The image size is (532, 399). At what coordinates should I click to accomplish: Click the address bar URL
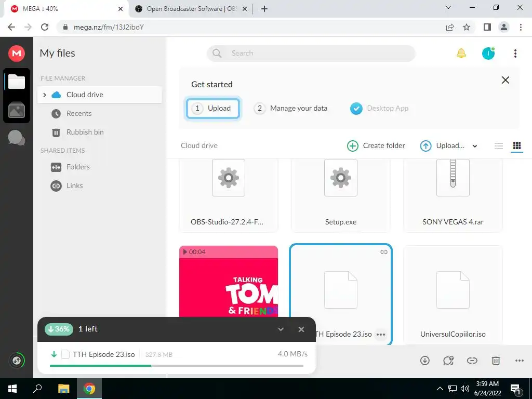[x=109, y=27]
